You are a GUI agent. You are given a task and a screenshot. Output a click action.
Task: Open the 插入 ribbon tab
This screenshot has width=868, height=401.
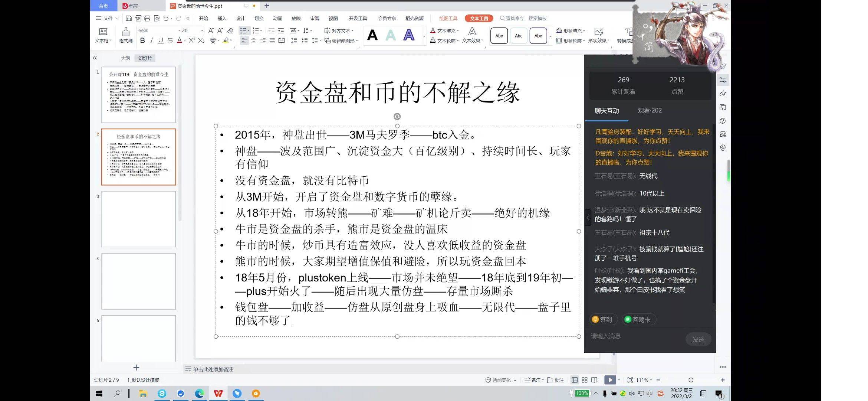tap(222, 18)
